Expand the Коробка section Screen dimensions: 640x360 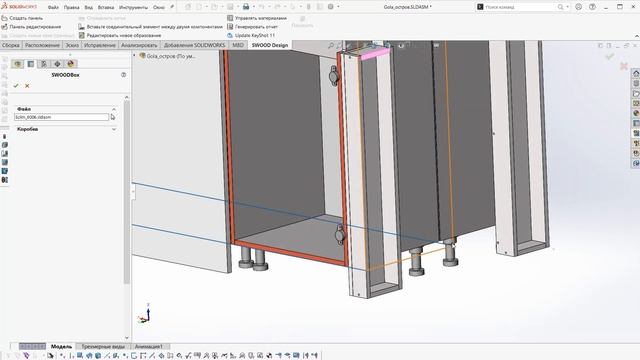point(114,129)
